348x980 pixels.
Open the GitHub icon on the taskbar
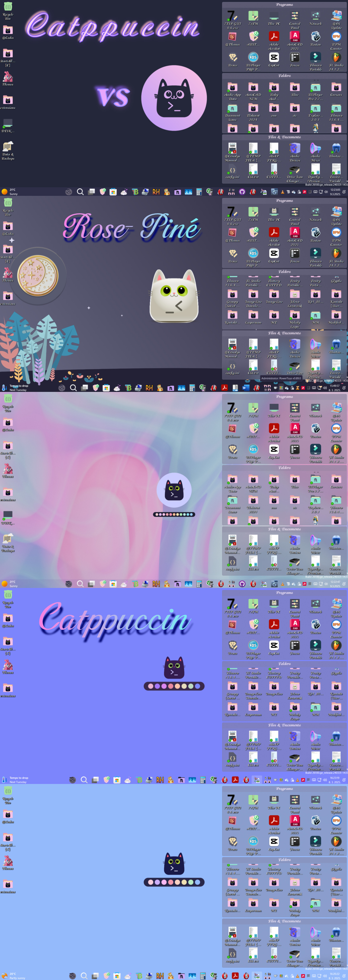click(x=242, y=192)
